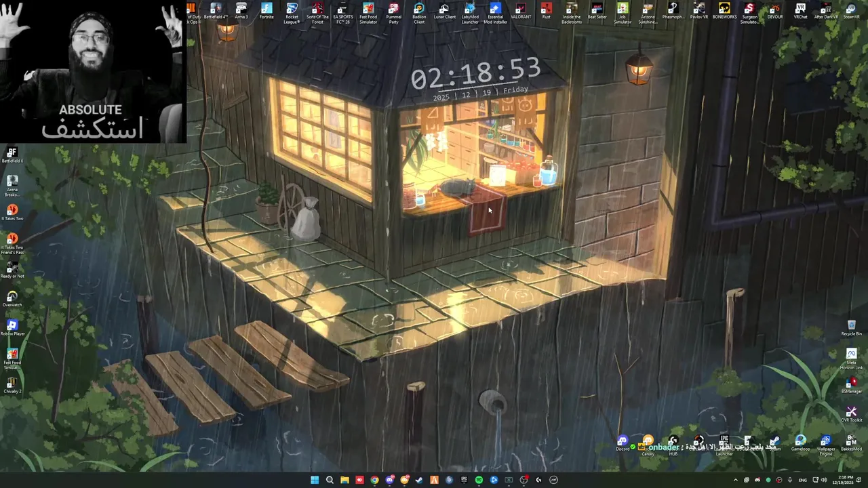Open Epic Games icon in taskbar
The width and height of the screenshot is (868, 488).
(464, 480)
